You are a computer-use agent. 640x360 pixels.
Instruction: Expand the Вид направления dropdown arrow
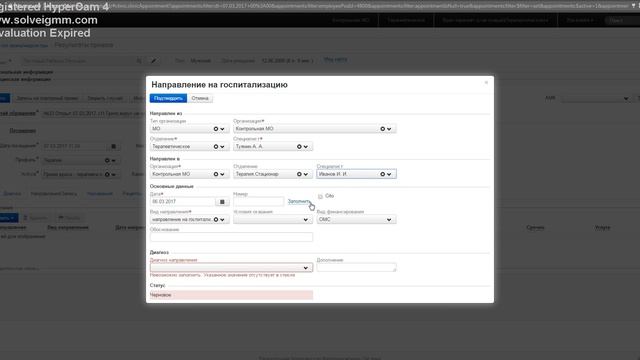[222, 220]
